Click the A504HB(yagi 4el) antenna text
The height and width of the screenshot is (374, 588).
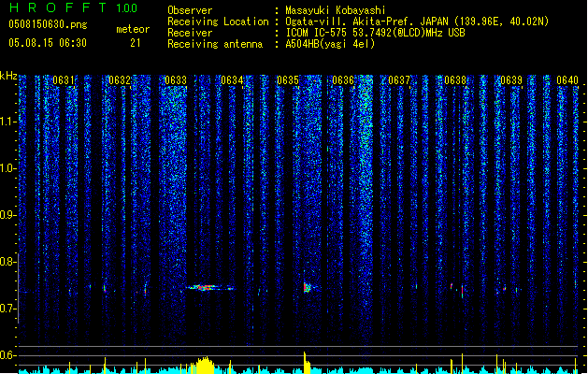330,44
